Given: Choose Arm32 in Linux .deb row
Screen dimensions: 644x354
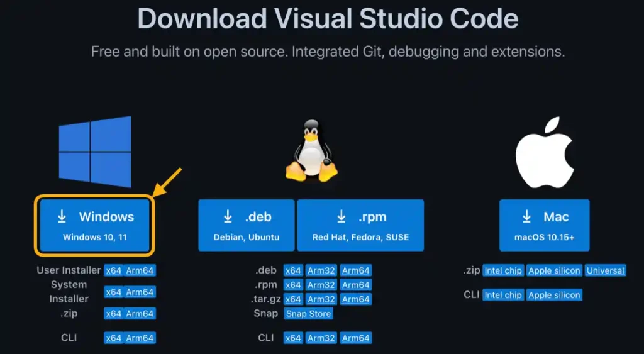Looking at the screenshot, I should point(321,270).
